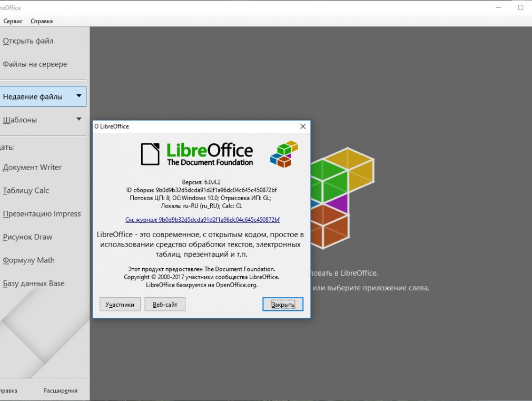Viewport: 532px width, 401px height.
Task: Click Этот продукт предоставлен text
Action: (202, 269)
